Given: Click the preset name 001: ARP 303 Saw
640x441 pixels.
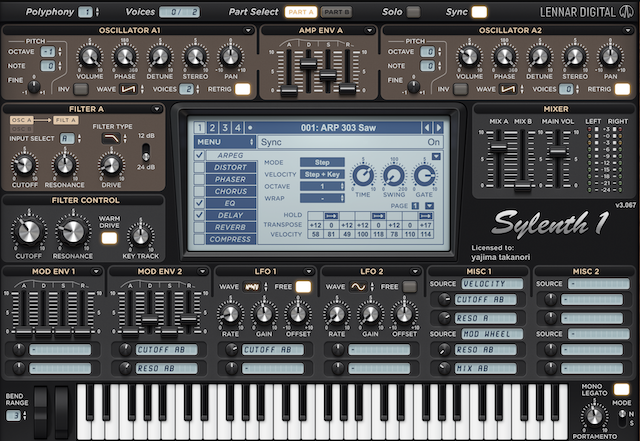Looking at the screenshot, I should tap(336, 127).
